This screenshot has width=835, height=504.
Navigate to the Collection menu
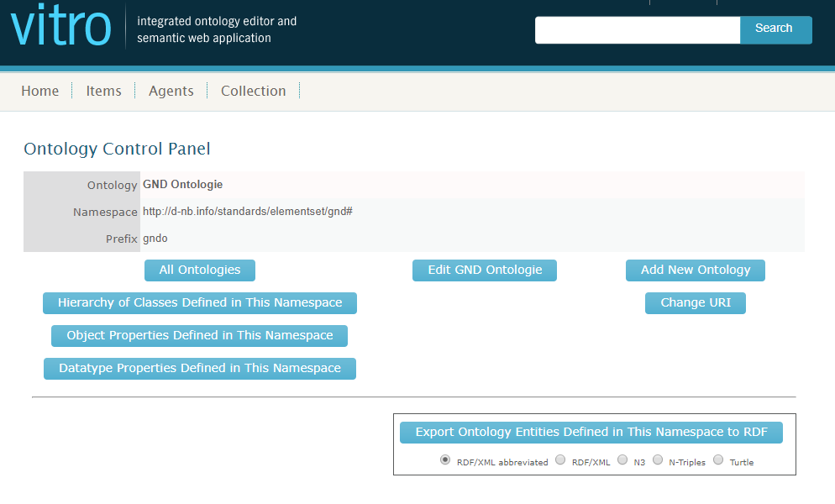[x=253, y=91]
